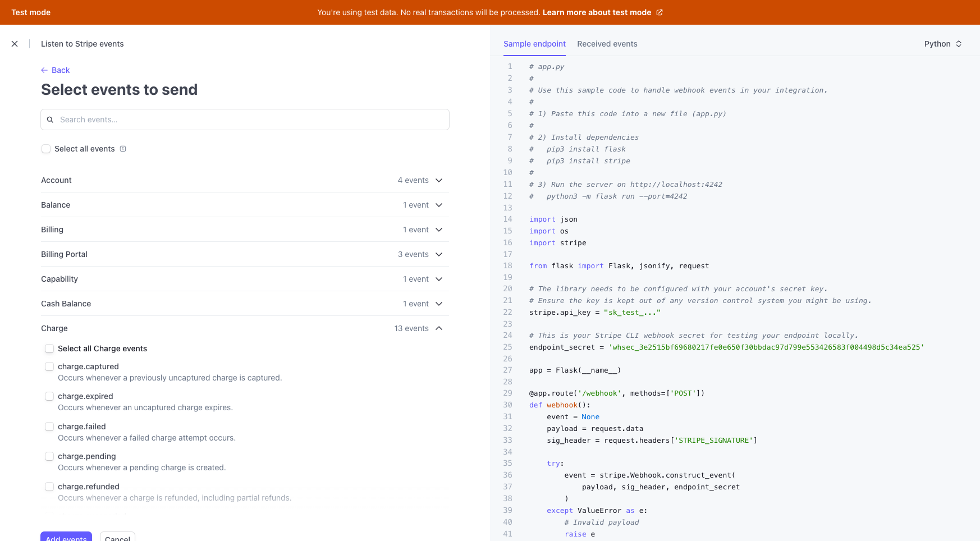Open the Sample endpoint tab
The image size is (980, 541).
coord(534,44)
